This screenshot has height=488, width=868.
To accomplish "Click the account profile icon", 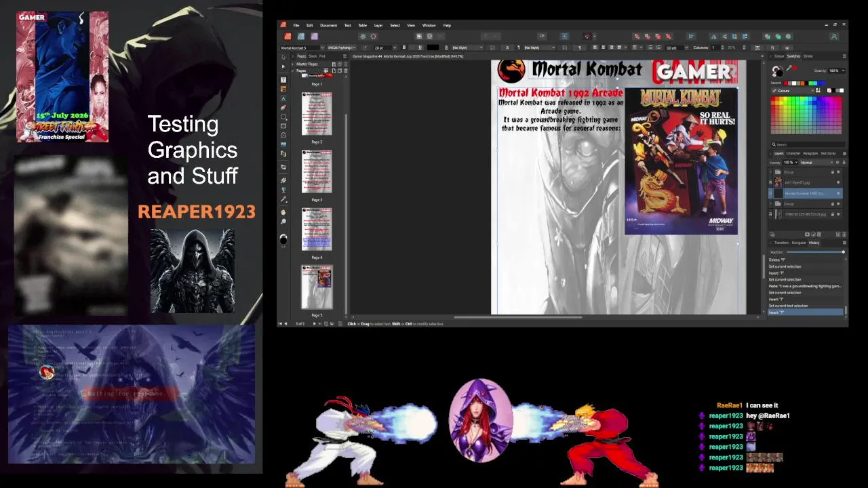I will pos(834,37).
